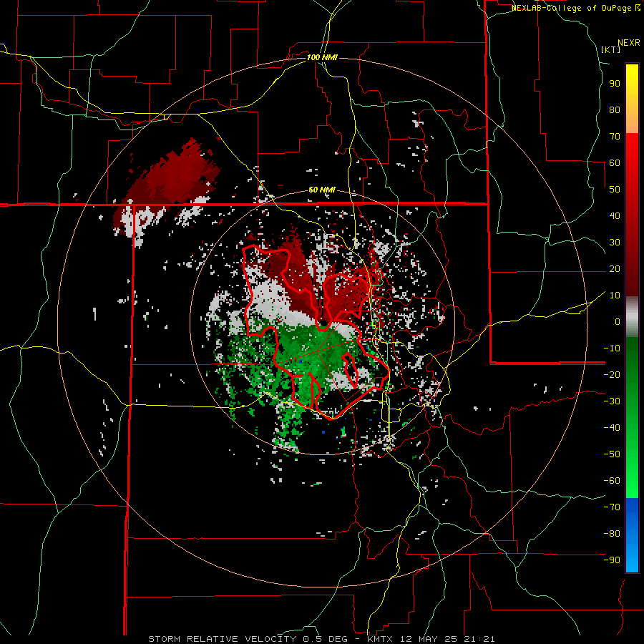Image resolution: width=644 pixels, height=644 pixels.
Task: Click the -90 value on velocity scale
Action: click(x=612, y=560)
